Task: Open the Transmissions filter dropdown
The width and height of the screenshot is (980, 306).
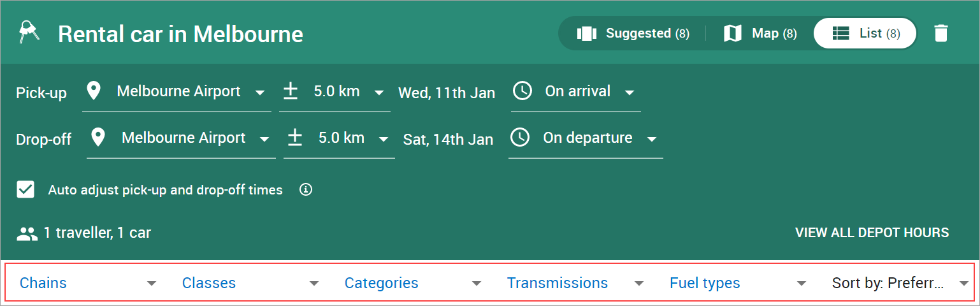Action: pos(575,283)
